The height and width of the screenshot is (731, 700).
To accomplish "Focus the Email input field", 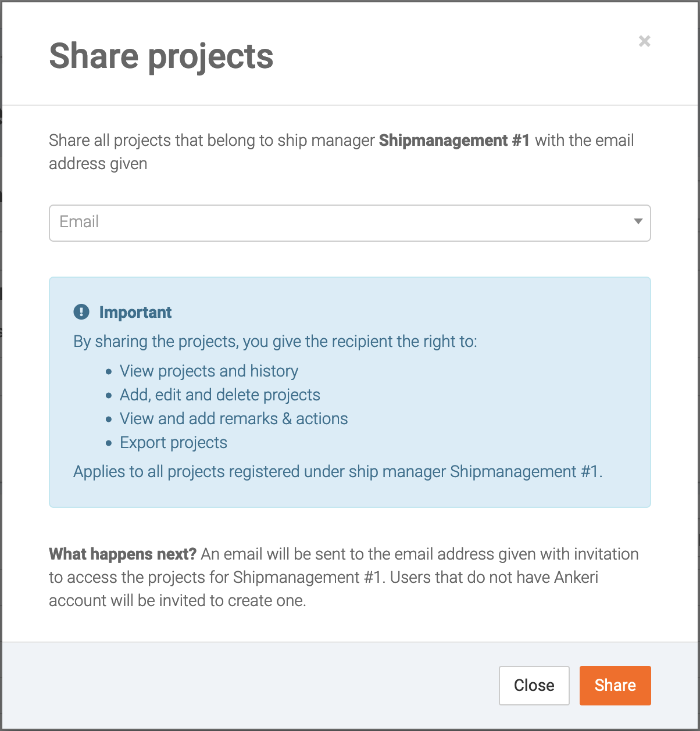I will pyautogui.click(x=349, y=223).
